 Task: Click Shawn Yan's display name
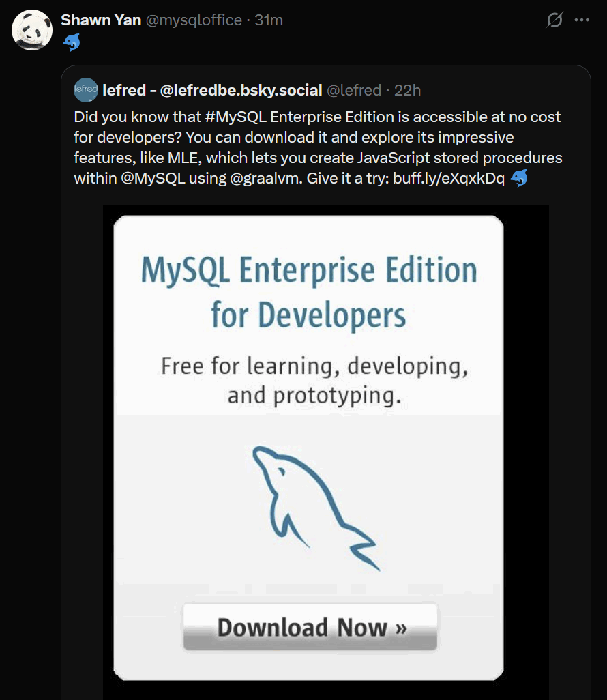click(x=101, y=20)
